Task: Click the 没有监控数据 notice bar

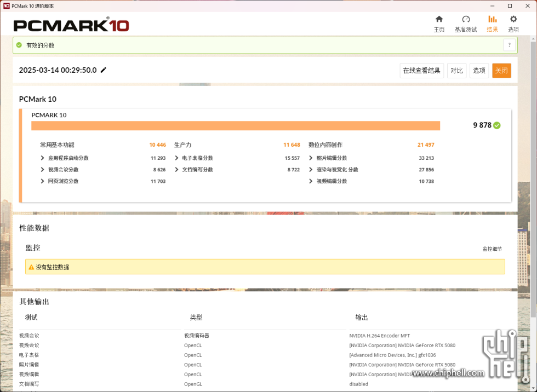Action: (x=265, y=267)
